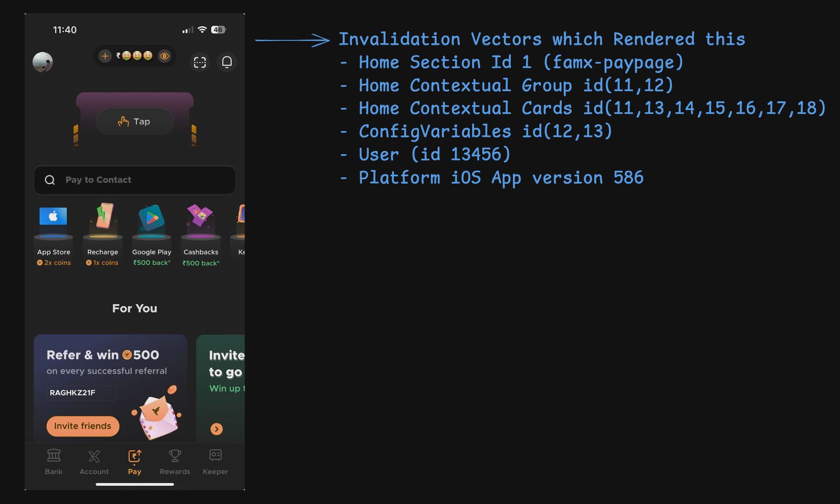840x504 pixels.
Task: Open the QR scanner icon
Action: point(200,62)
